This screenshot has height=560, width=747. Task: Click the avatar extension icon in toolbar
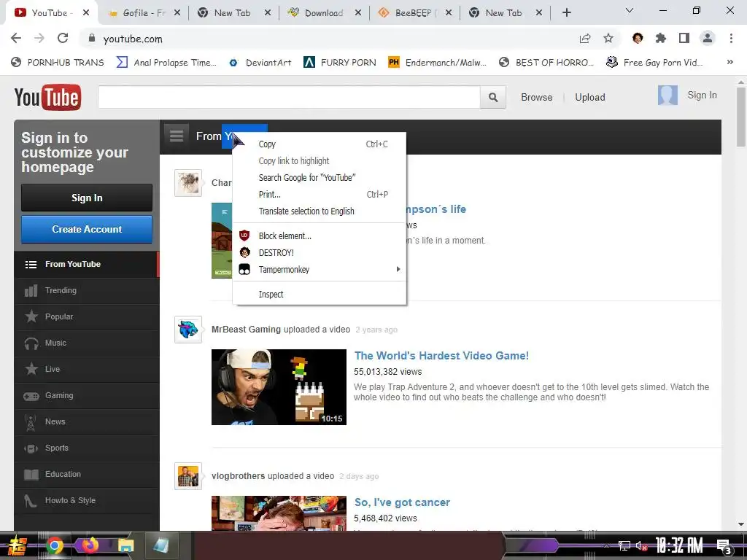point(638,38)
